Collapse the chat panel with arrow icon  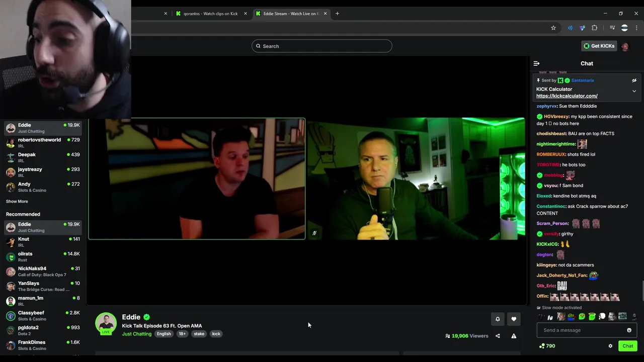pos(536,63)
